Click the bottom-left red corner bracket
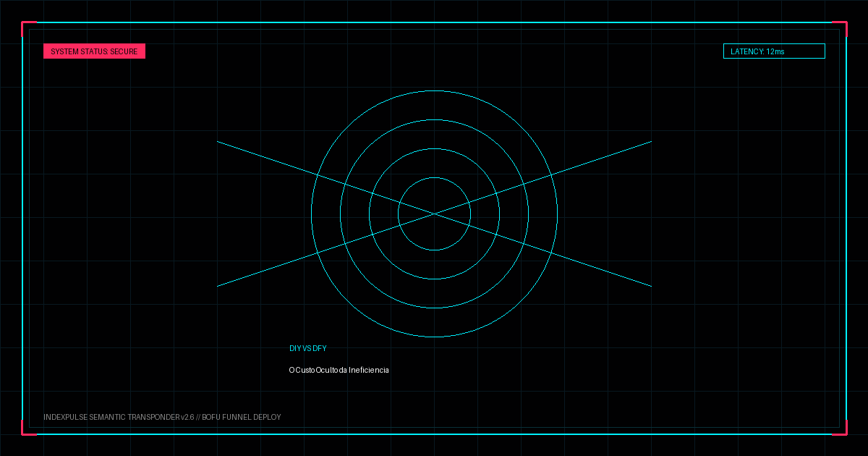868x456 pixels. (29, 427)
